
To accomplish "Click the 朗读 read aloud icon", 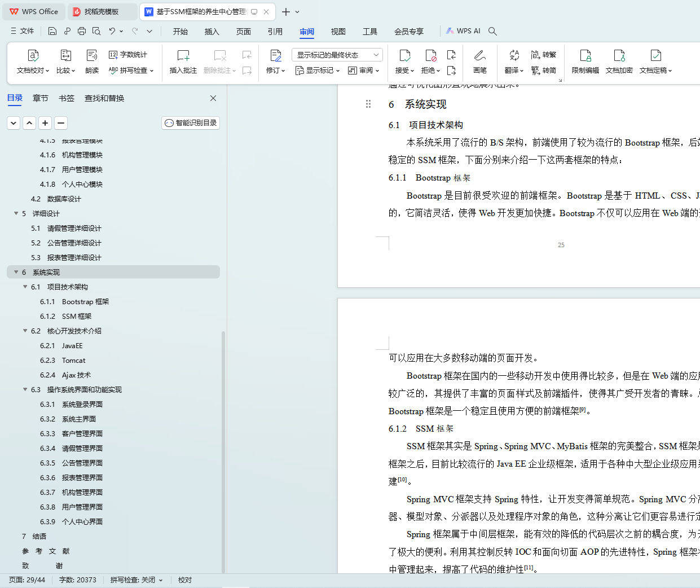I will tap(92, 55).
